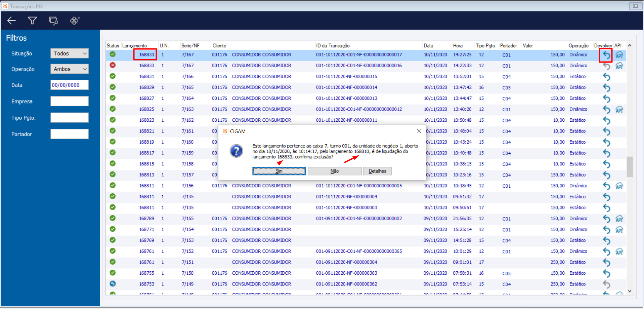Click lançamento 168761 in 7/152 row
Screen dimensions: 644x309
[x=147, y=252]
